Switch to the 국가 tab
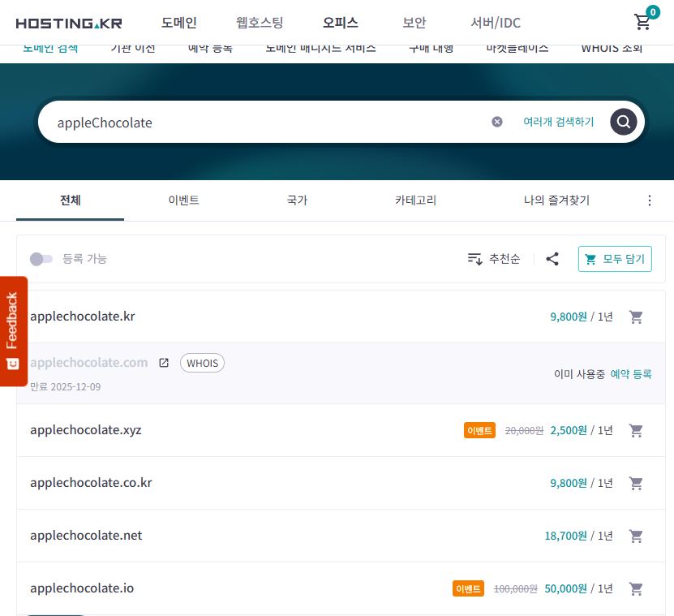The height and width of the screenshot is (616, 674). (x=297, y=200)
